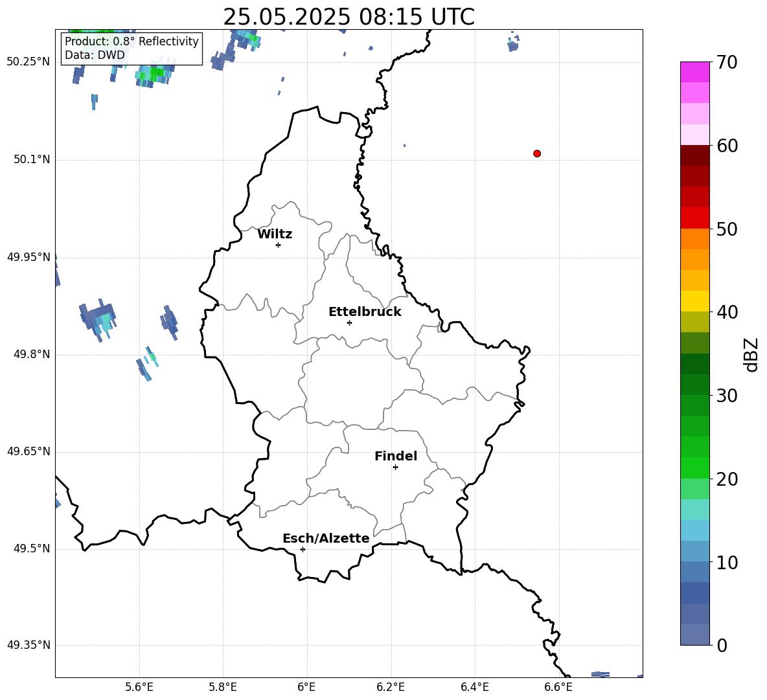
Task: Click the dark red colorbar segment below 60
Action: click(694, 155)
